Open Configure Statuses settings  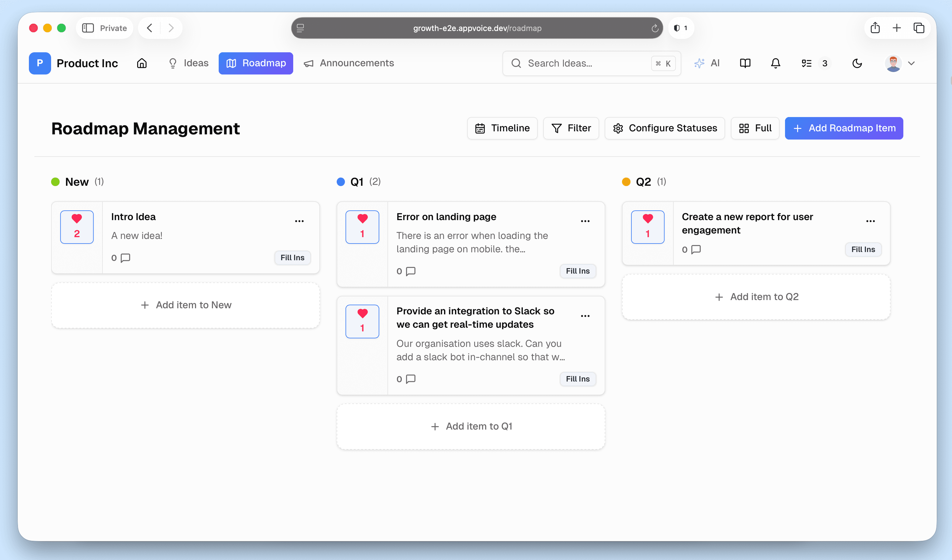pos(665,128)
